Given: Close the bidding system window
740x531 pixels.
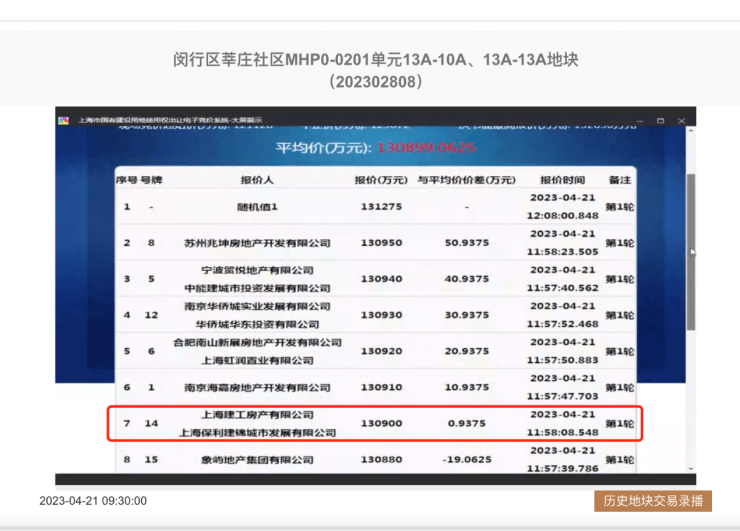Looking at the screenshot, I should click(x=681, y=121).
